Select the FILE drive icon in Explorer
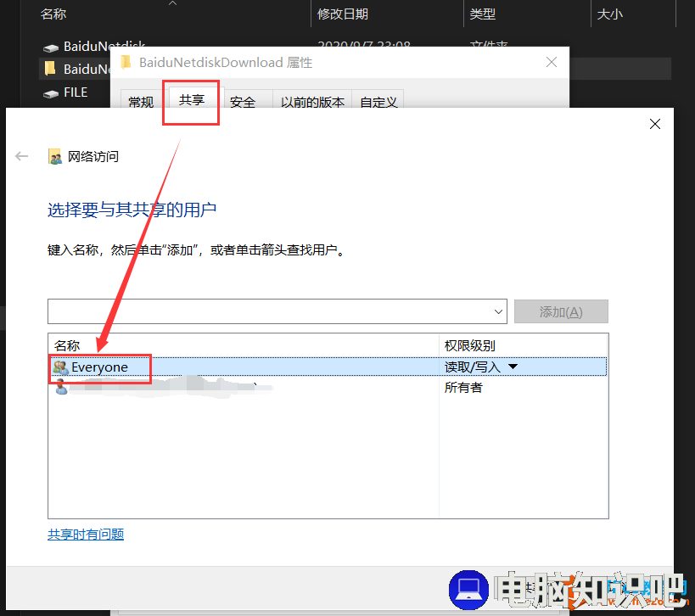The height and width of the screenshot is (616, 695). coord(51,93)
